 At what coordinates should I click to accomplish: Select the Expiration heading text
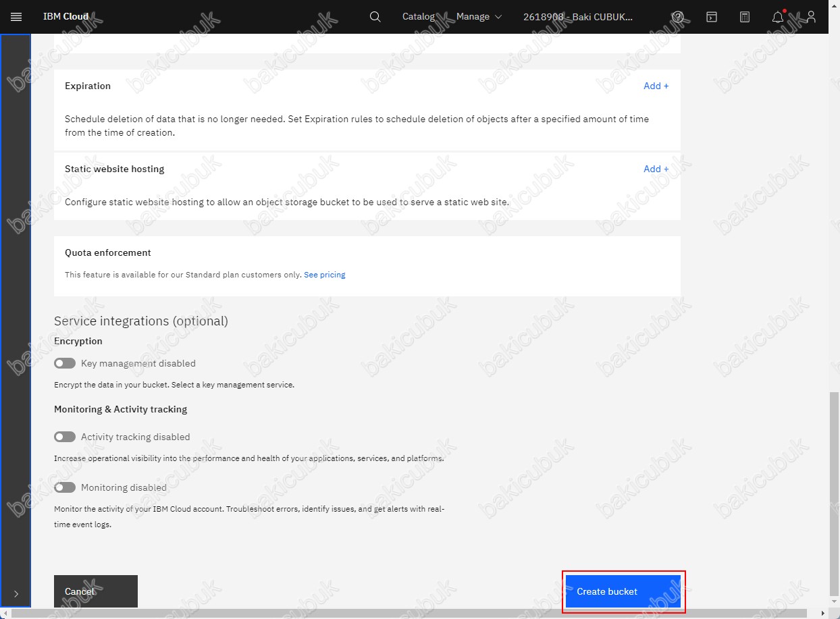click(x=88, y=86)
